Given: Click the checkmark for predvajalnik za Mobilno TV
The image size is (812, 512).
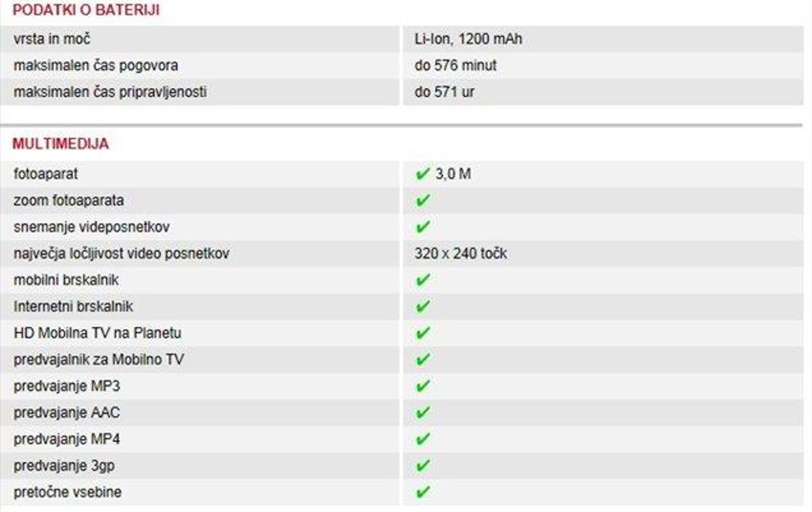Looking at the screenshot, I should coord(423,360).
